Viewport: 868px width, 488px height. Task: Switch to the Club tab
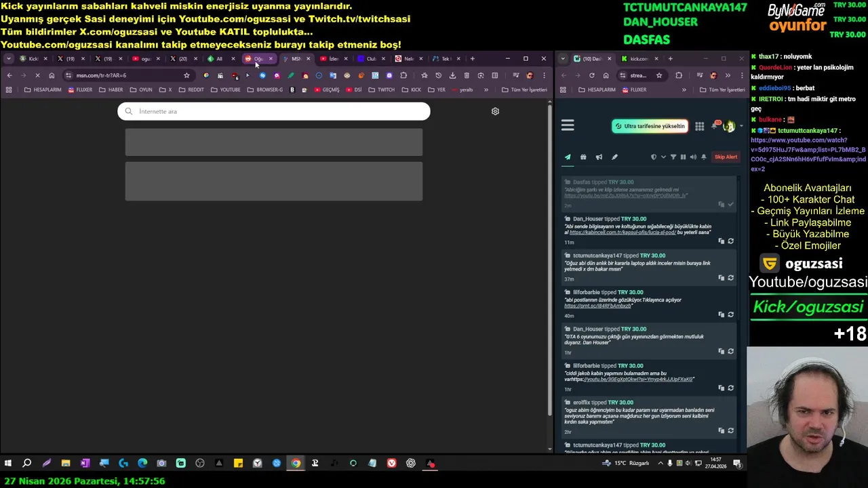coord(370,59)
